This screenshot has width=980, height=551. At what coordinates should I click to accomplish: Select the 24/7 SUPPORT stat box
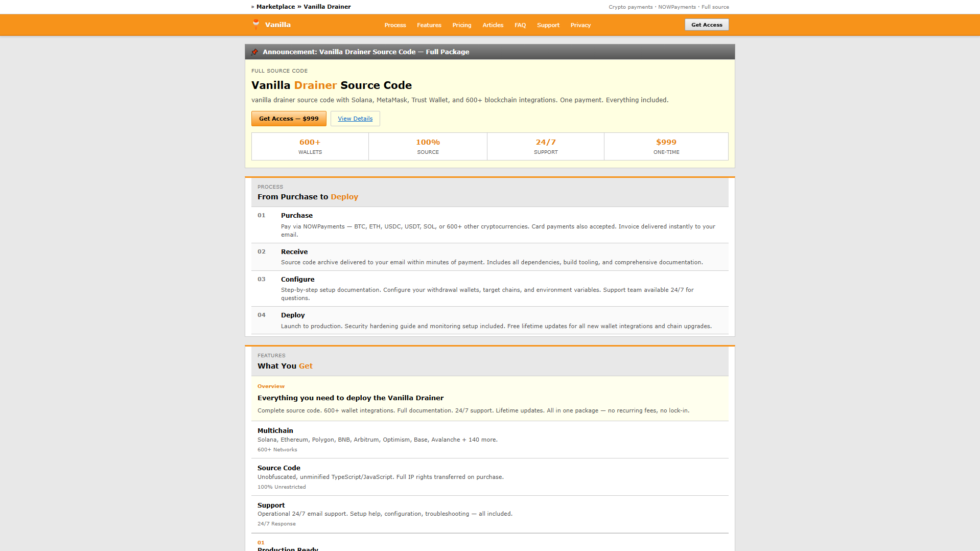546,146
